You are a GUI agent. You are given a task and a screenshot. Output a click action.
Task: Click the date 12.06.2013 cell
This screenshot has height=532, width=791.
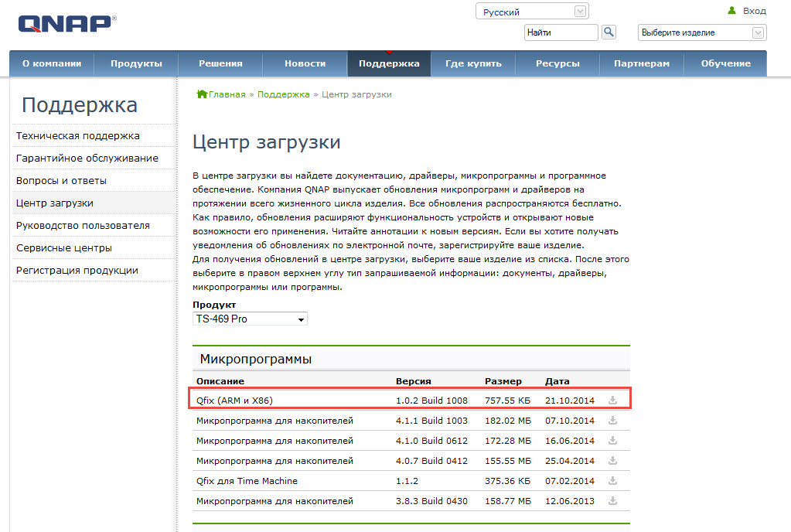tap(570, 501)
